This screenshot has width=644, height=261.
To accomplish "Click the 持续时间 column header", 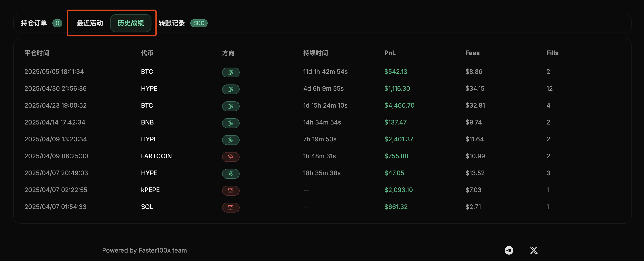I will point(315,53).
